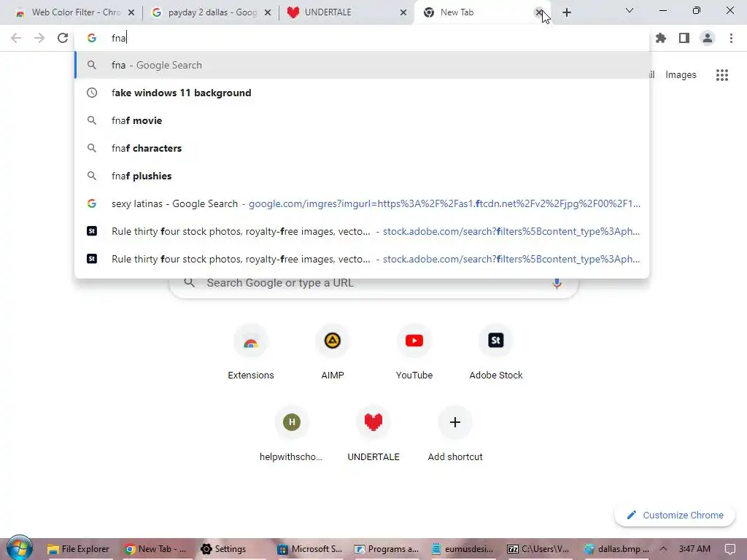Reload the current page
The image size is (747, 560).
[63, 38]
